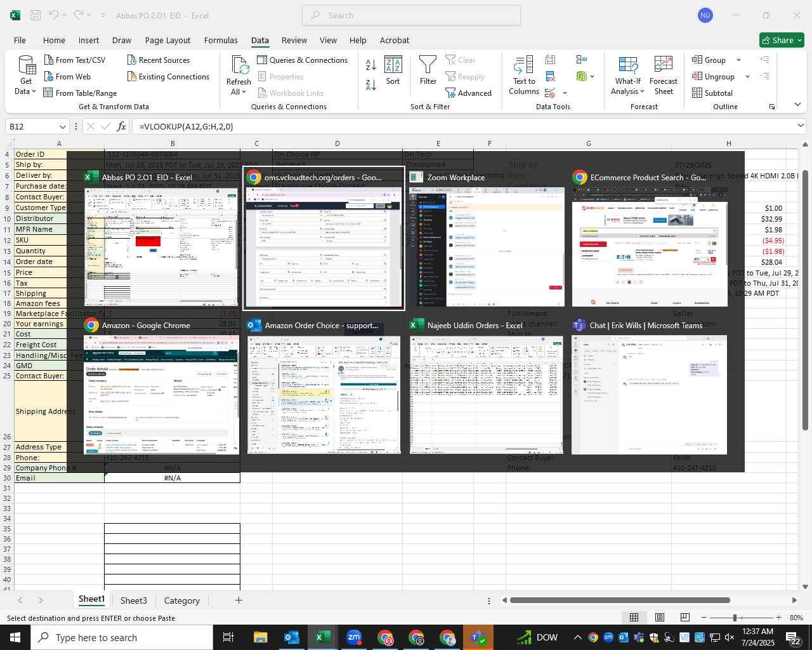Click the Share button

click(x=782, y=40)
